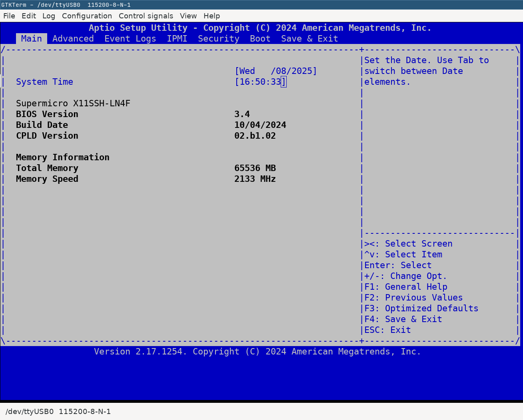Switch to the Save & Exit tab

coord(309,39)
